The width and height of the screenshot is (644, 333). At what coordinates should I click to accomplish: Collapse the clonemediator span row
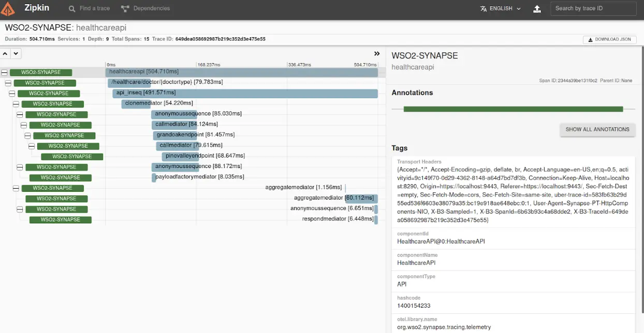(16, 104)
